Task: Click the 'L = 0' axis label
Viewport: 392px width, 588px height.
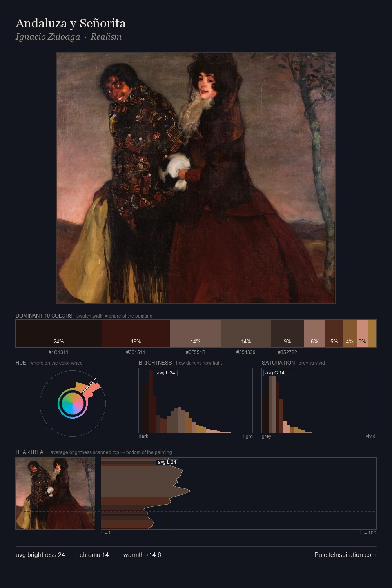Action: 106,533
